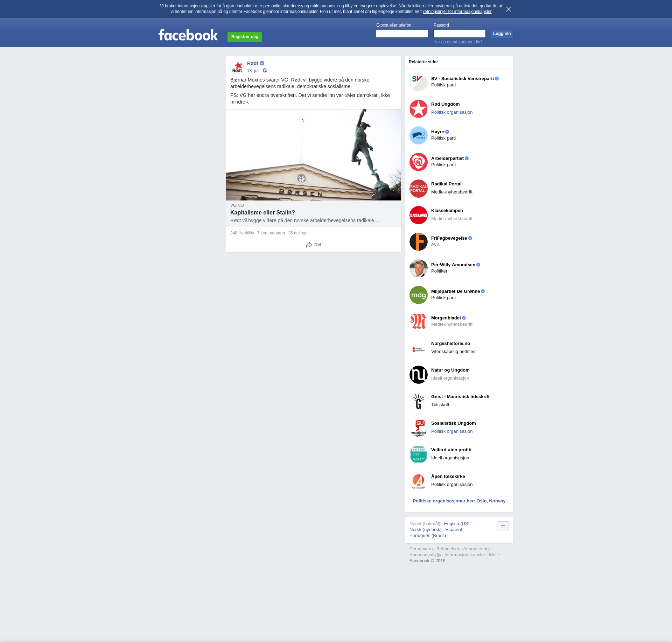Open Radikal Portal page name
Screen dimensions: 672x642
click(446, 184)
